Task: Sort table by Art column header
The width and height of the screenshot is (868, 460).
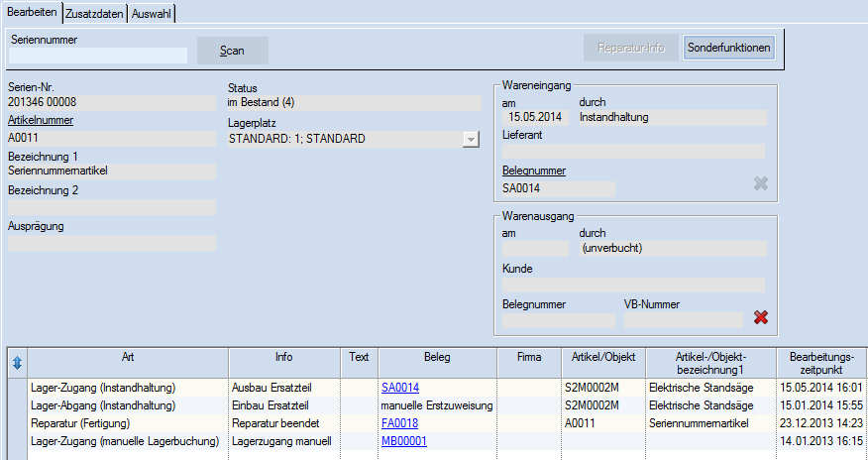Action: pyautogui.click(x=128, y=356)
